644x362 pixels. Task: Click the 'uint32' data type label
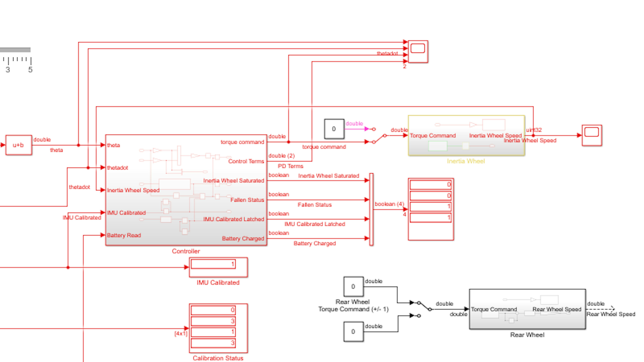point(534,130)
